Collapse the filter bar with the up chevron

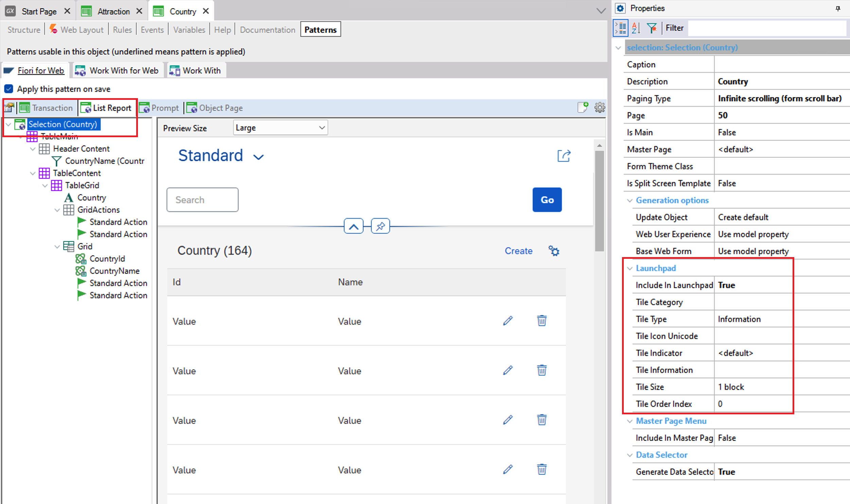click(353, 226)
